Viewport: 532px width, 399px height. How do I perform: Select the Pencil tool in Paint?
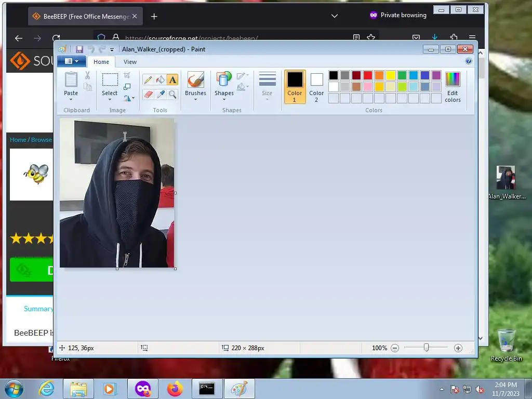point(148,79)
